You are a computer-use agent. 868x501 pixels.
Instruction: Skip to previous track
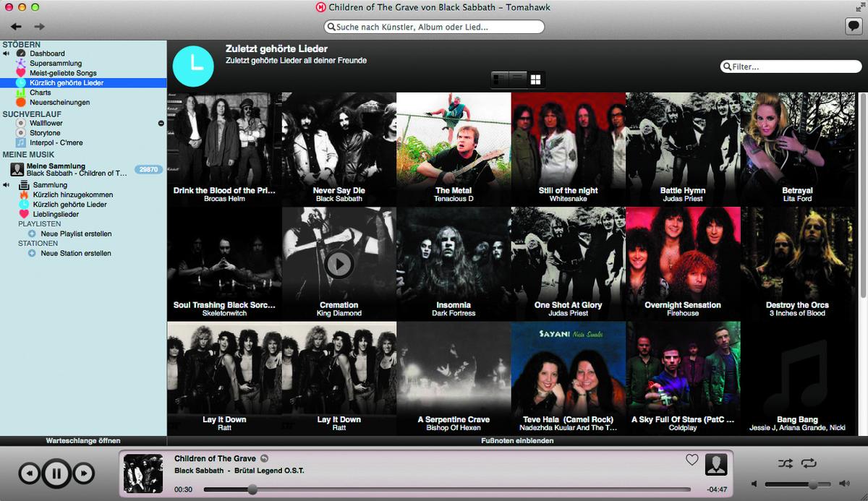(28, 474)
